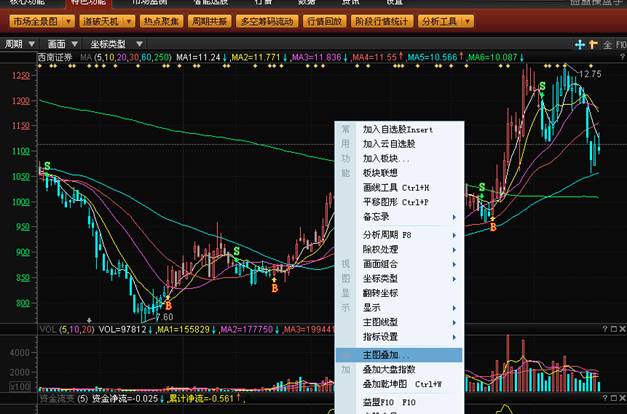Viewport: 627px width, 414px height.
Task: Click the x100 volume scale label
Action: [20, 386]
